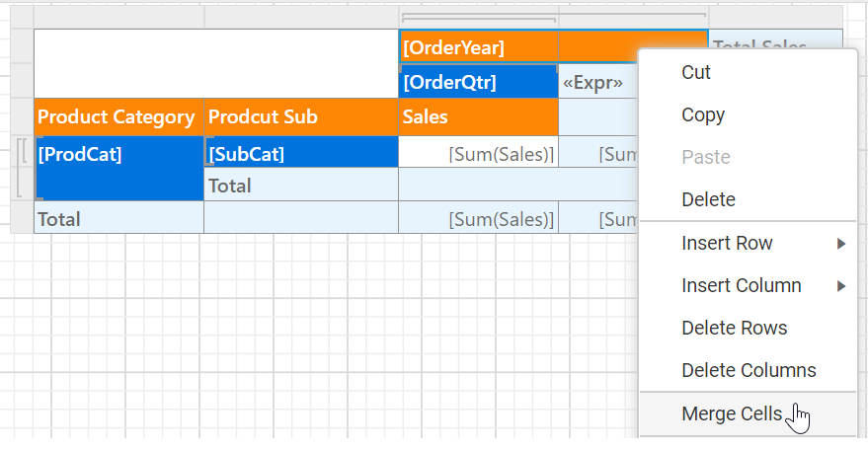
Task: Select Copy in the context menu
Action: click(x=703, y=114)
